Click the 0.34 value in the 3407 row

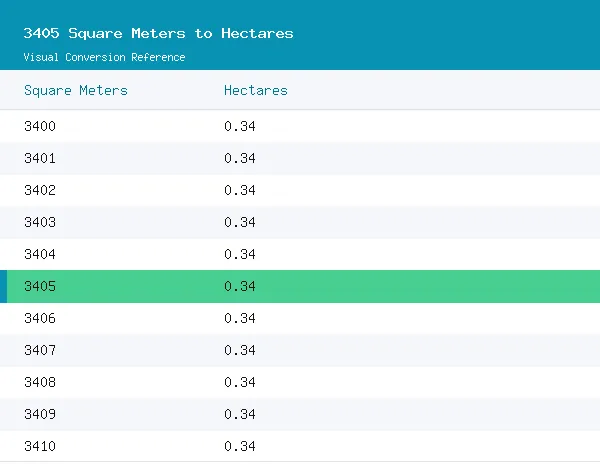240,350
